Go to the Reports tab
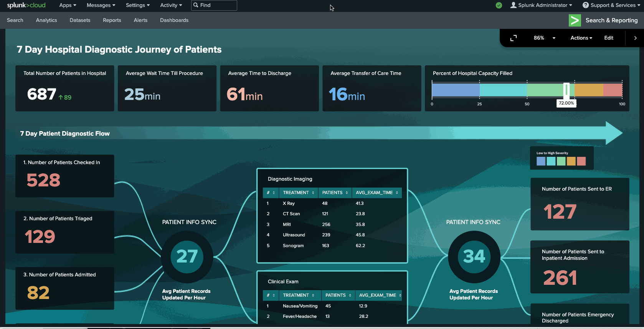 tap(112, 20)
